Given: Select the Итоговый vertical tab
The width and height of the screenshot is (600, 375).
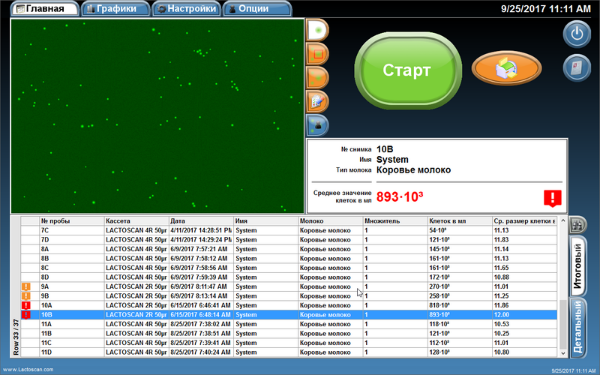Looking at the screenshot, I should coord(578,266).
